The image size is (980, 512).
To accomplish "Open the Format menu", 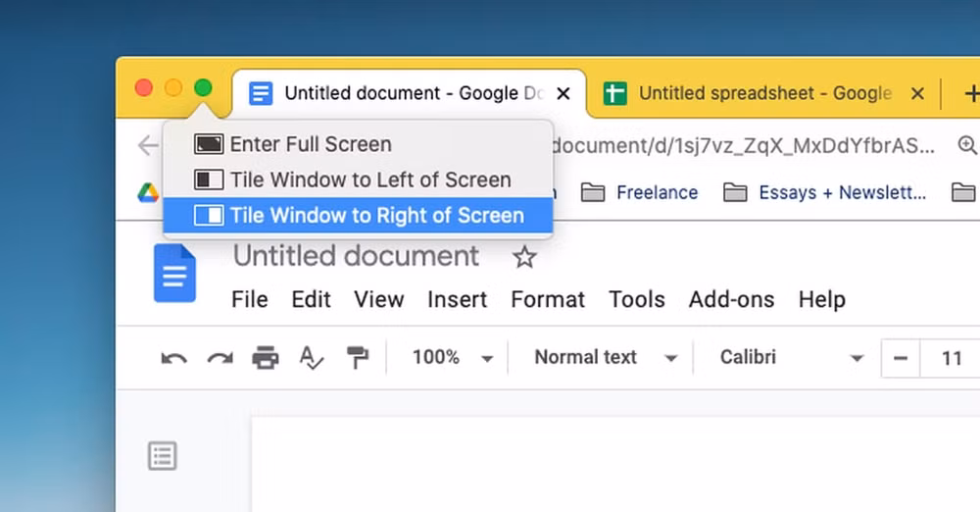I will click(548, 299).
